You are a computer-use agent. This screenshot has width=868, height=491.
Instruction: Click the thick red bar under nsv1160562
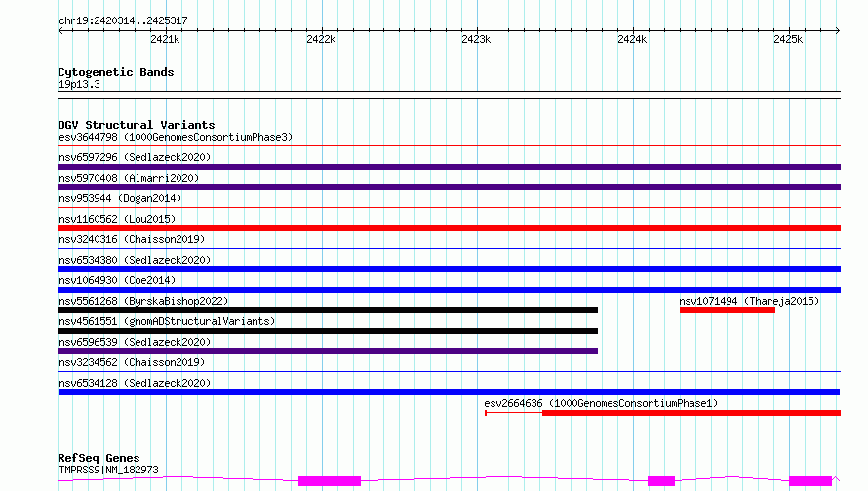[449, 228]
